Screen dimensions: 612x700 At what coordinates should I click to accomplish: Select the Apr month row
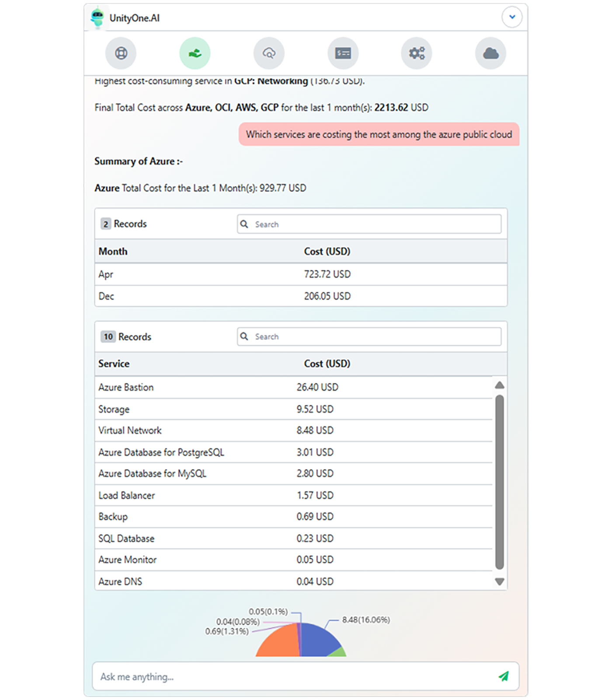click(301, 274)
